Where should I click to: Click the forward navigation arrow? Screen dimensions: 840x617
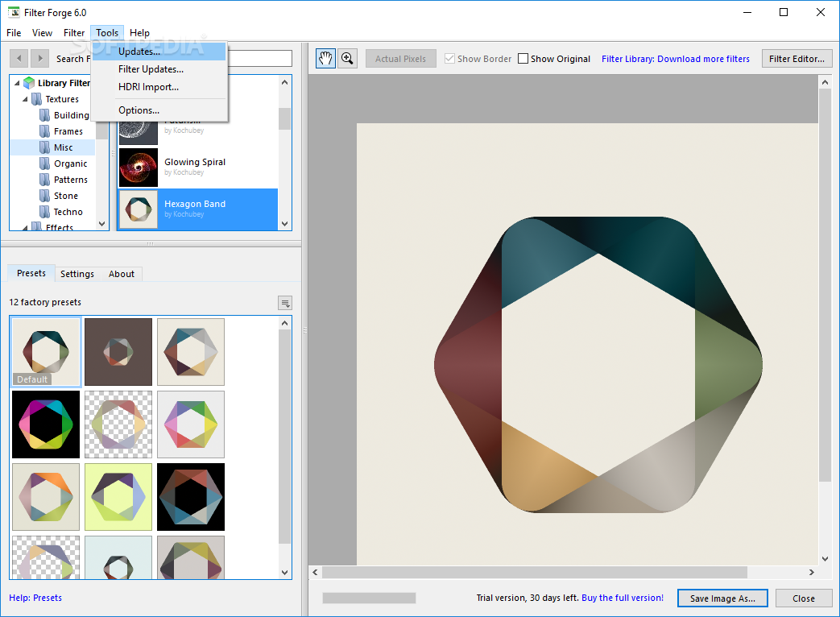click(x=39, y=58)
